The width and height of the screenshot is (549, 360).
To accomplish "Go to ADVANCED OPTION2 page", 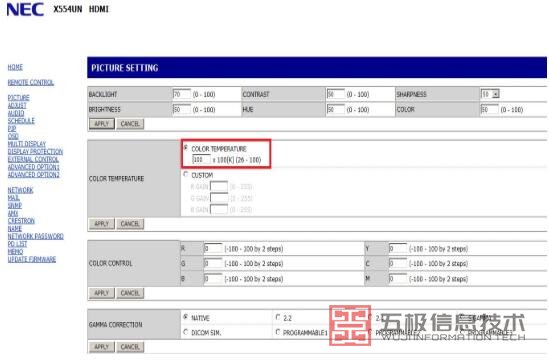I will point(34,175).
